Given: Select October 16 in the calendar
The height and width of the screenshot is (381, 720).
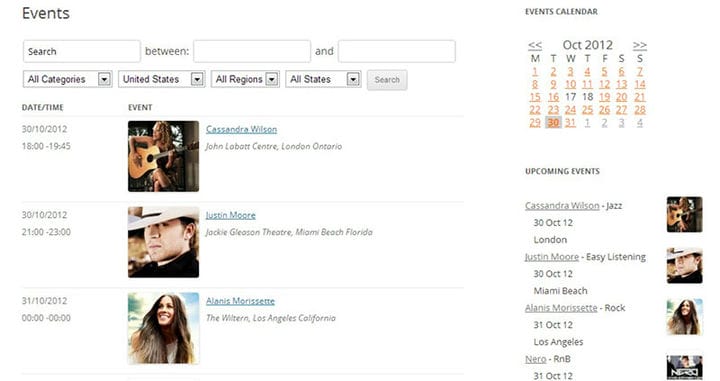Looking at the screenshot, I should [553, 97].
